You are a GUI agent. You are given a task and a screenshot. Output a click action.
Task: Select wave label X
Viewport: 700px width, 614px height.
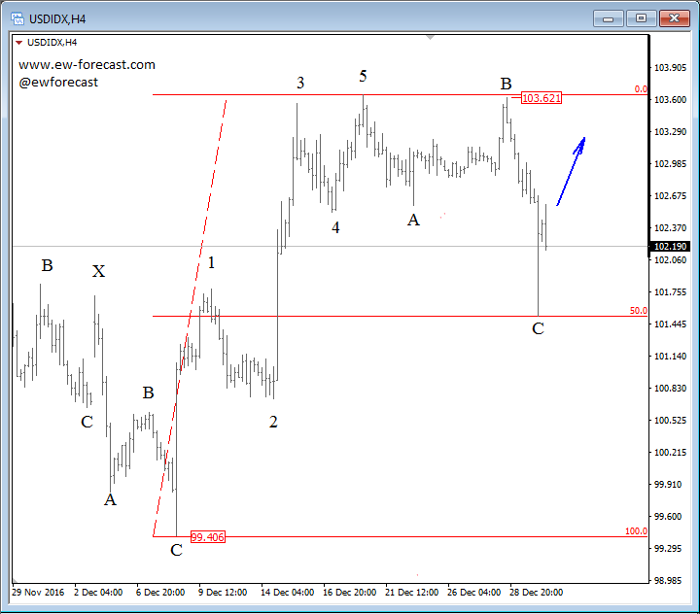coord(98,271)
